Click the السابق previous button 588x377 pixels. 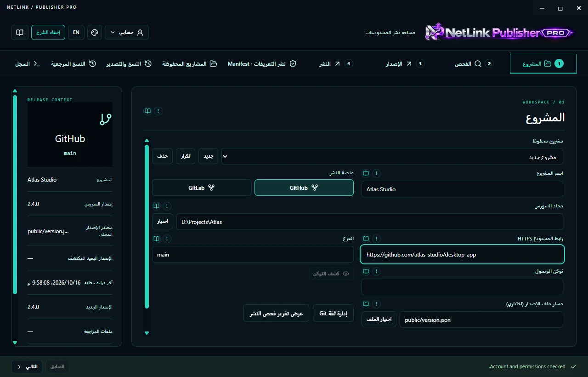[x=57, y=366]
